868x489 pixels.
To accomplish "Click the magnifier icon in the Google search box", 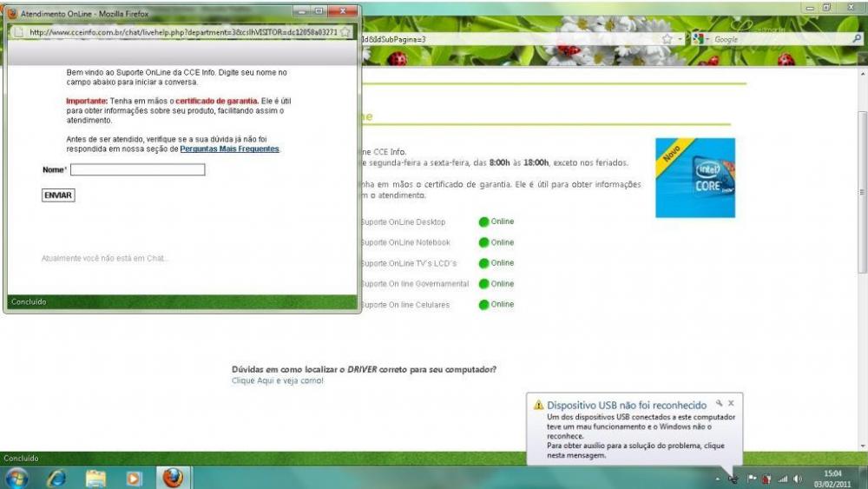I will click(x=857, y=39).
